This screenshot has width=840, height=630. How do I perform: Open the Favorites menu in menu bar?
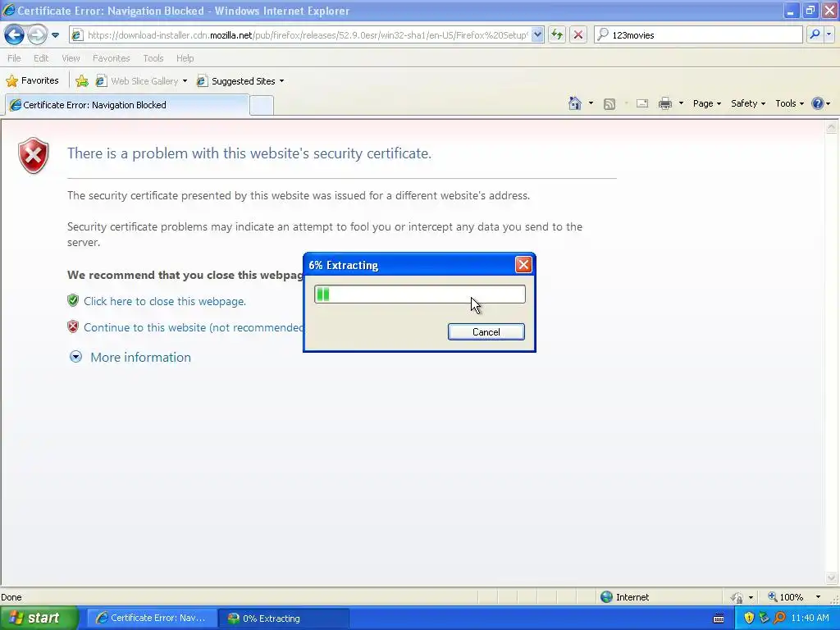[x=111, y=58]
